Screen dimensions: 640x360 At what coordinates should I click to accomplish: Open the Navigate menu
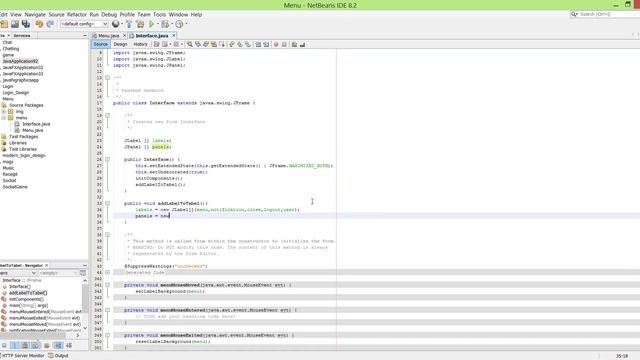35,14
